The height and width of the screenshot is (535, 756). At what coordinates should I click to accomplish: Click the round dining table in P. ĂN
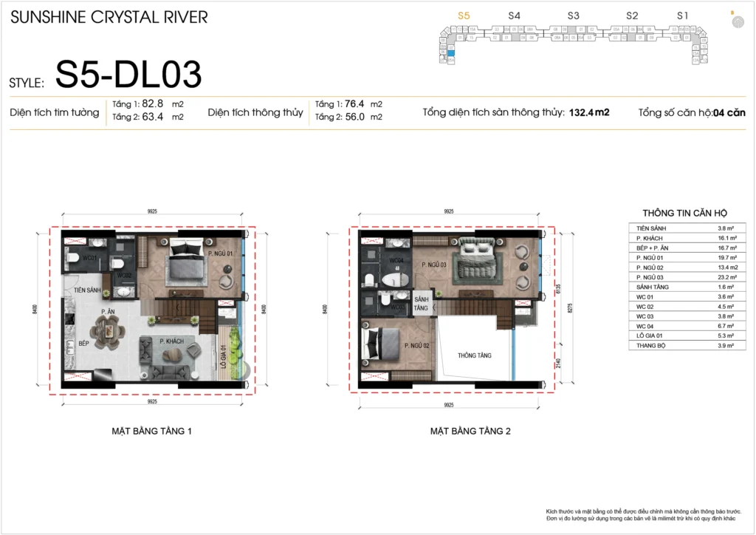(107, 332)
